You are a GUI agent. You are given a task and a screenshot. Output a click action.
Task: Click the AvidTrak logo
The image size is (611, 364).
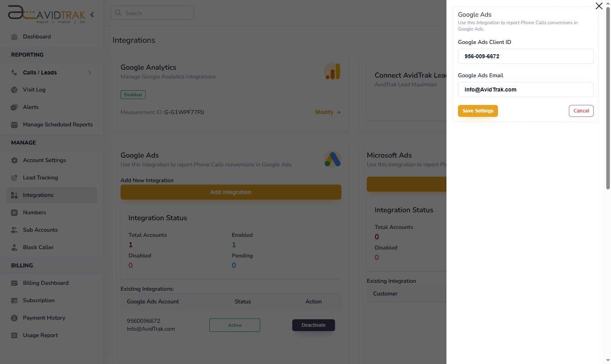tap(46, 14)
